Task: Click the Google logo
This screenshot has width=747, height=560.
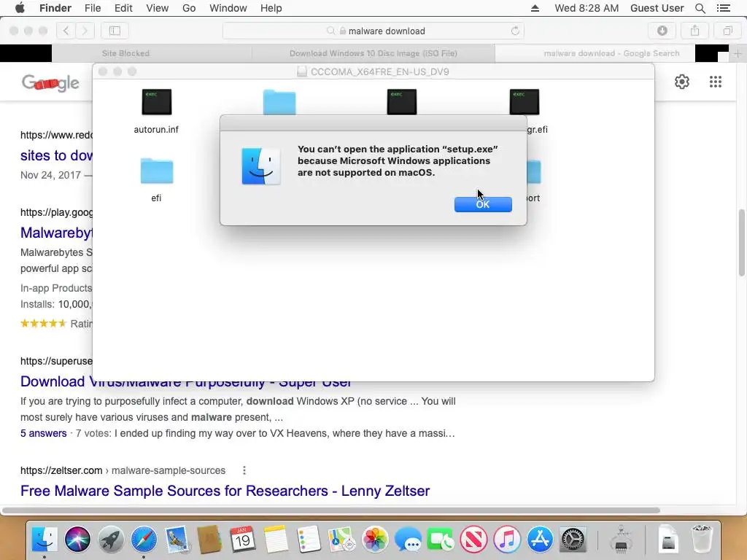Action: pyautogui.click(x=50, y=83)
